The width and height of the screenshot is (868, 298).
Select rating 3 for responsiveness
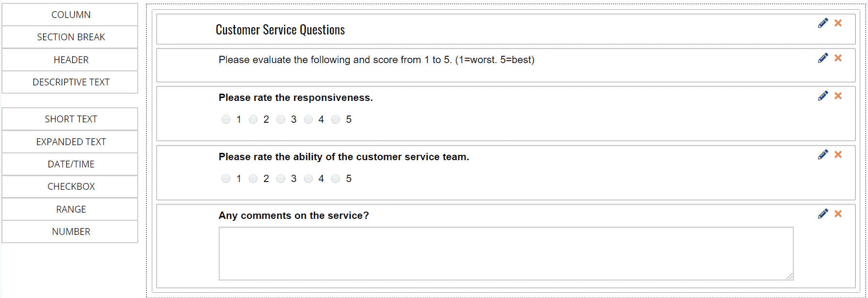coord(281,119)
